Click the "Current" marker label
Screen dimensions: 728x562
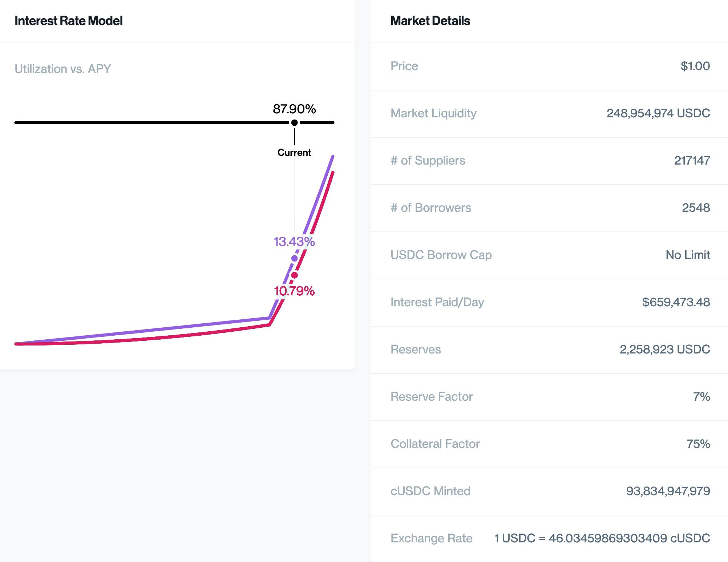[294, 153]
